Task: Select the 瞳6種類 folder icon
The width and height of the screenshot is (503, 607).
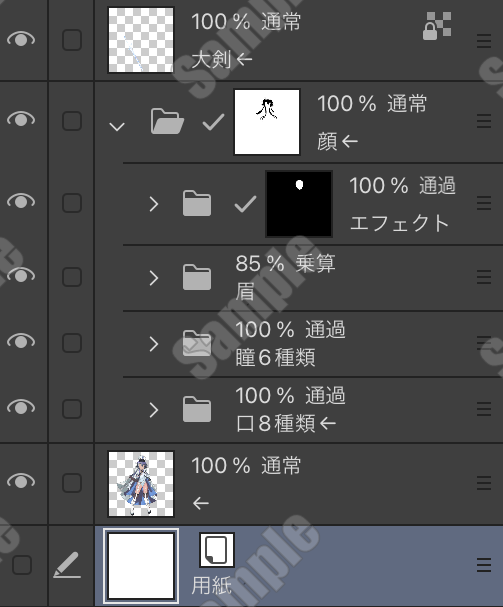Action: pyautogui.click(x=197, y=343)
